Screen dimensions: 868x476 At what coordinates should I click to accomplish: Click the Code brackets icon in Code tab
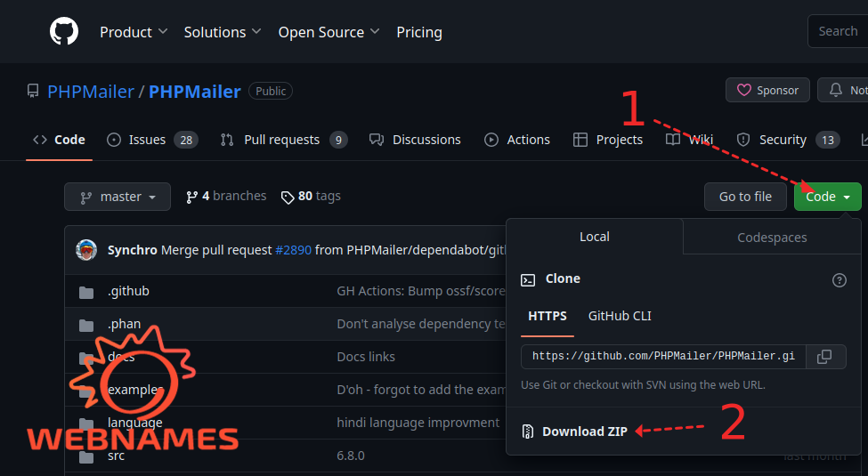40,140
